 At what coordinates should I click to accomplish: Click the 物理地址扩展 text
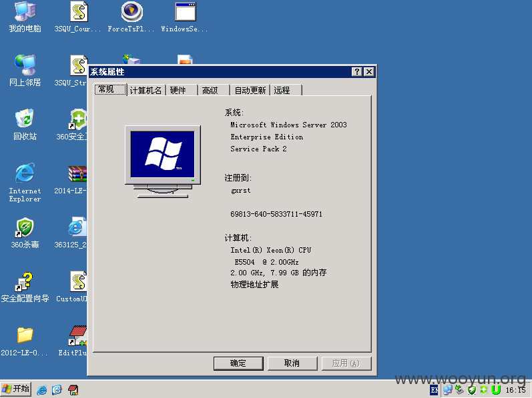tap(254, 285)
